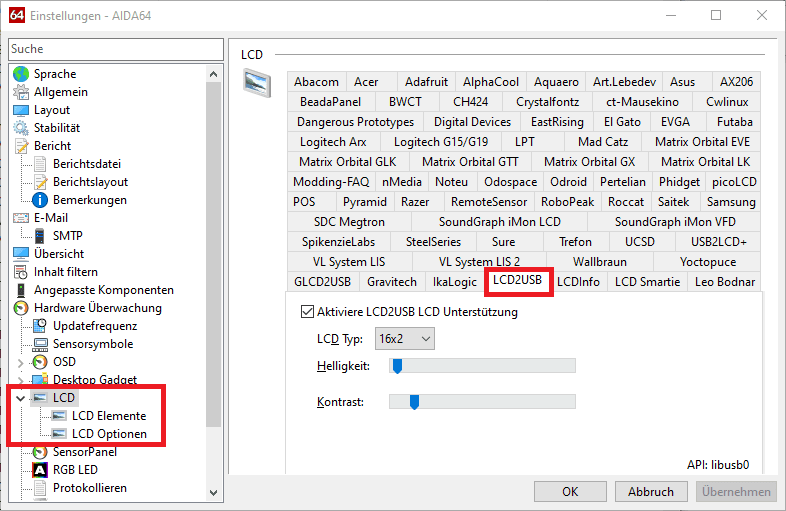The height and width of the screenshot is (511, 786).
Task: Click the Allgemein gear icon
Action: click(x=21, y=92)
